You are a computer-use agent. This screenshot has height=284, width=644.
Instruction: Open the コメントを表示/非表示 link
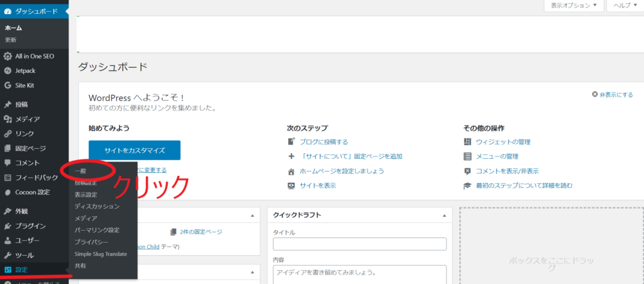click(508, 171)
